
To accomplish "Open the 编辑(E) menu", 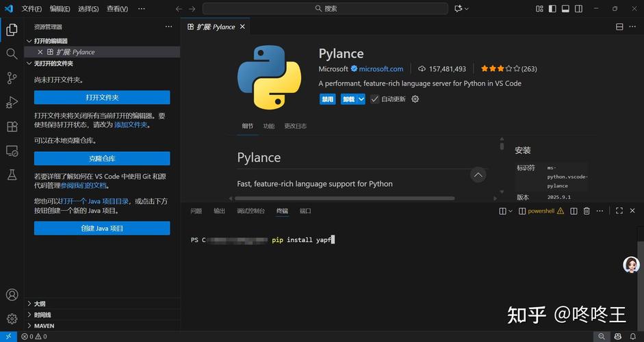I will [x=60, y=9].
